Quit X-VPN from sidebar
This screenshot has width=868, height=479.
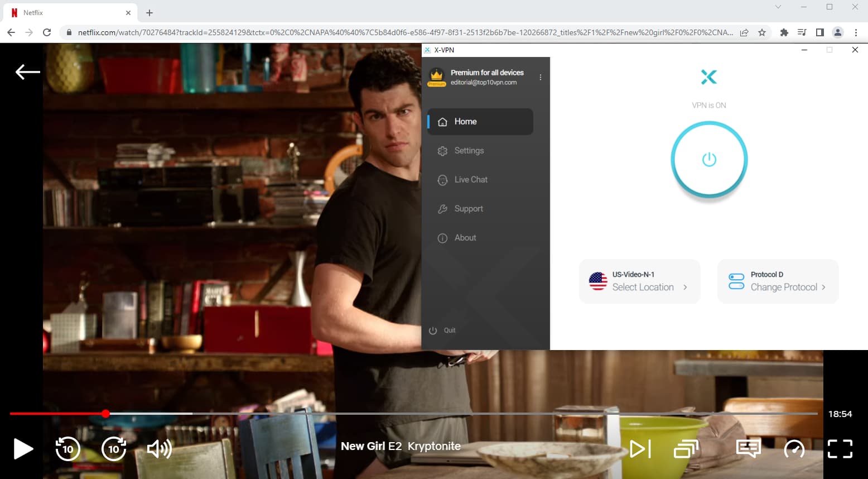click(442, 330)
